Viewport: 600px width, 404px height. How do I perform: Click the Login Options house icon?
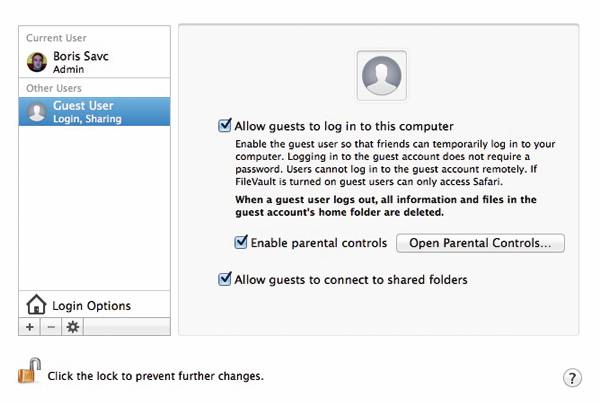pyautogui.click(x=36, y=305)
